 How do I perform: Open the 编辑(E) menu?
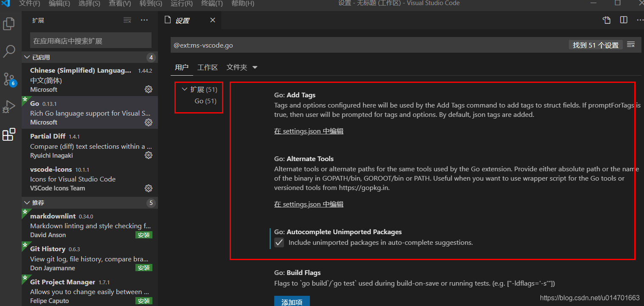(59, 3)
